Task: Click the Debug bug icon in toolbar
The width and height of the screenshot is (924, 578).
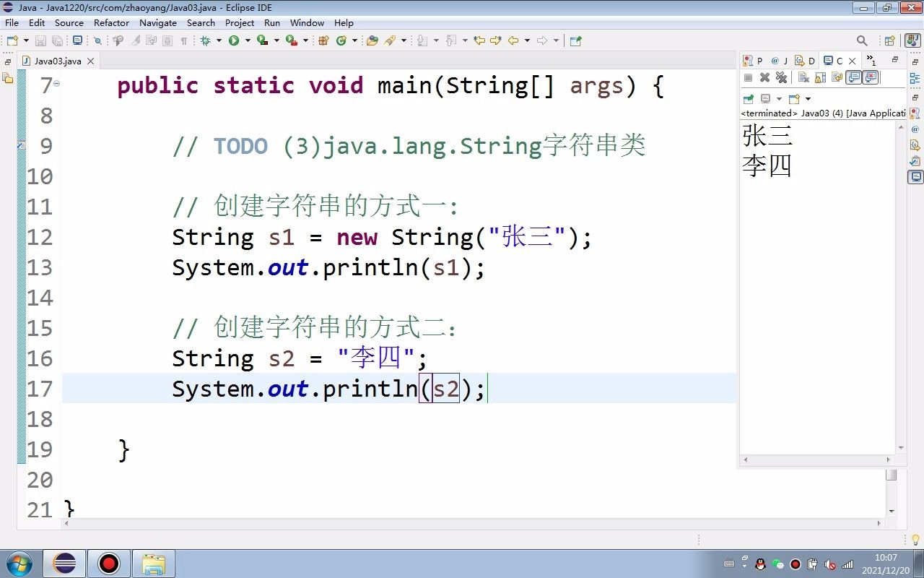Action: [x=206, y=40]
